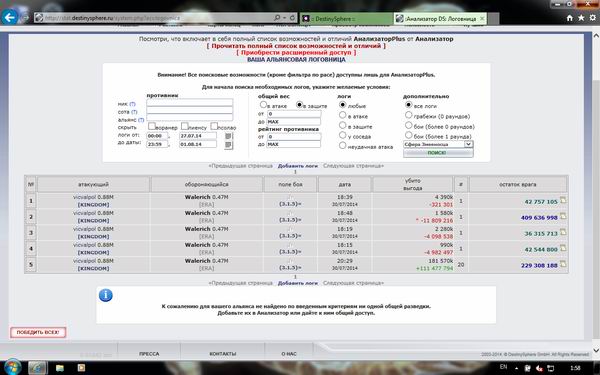Select общий вес 'в защите' radio
The height and width of the screenshot is (375, 600).
tap(300, 104)
